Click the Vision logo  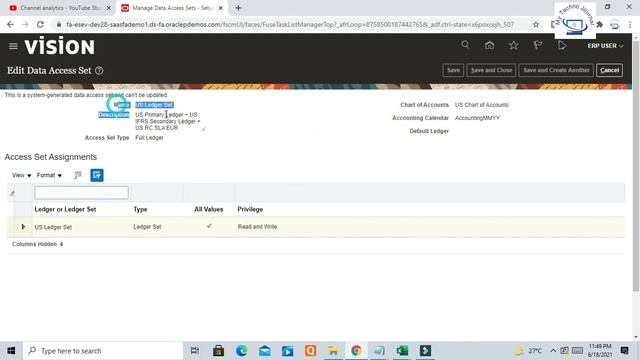60,46
